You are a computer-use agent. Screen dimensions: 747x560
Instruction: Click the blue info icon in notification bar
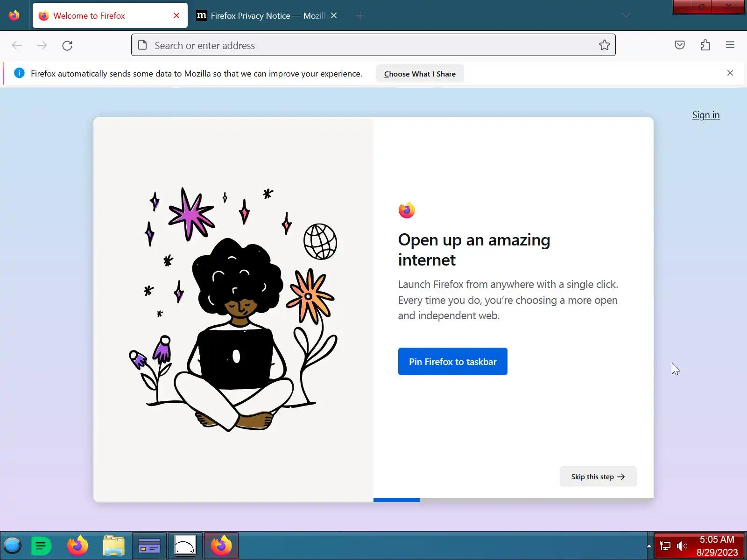click(x=19, y=73)
